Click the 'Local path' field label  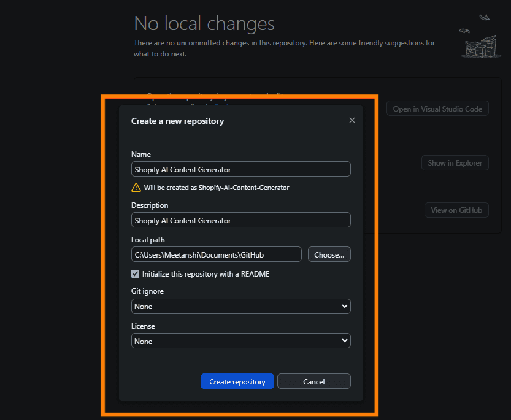(148, 240)
